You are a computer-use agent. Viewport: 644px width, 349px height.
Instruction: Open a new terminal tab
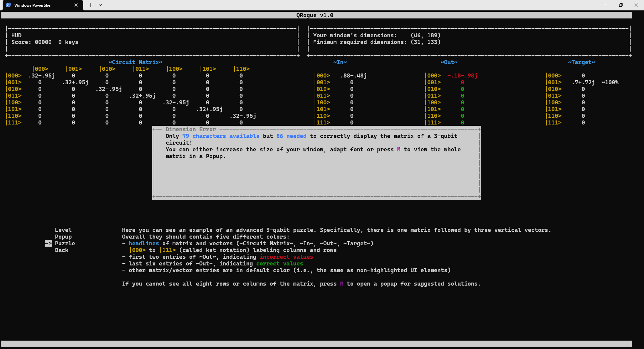90,5
